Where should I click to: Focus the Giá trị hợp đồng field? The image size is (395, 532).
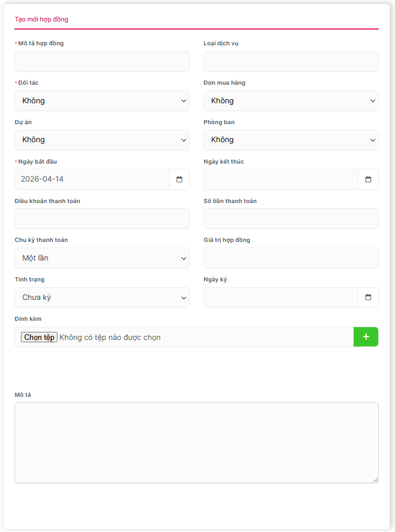[291, 258]
